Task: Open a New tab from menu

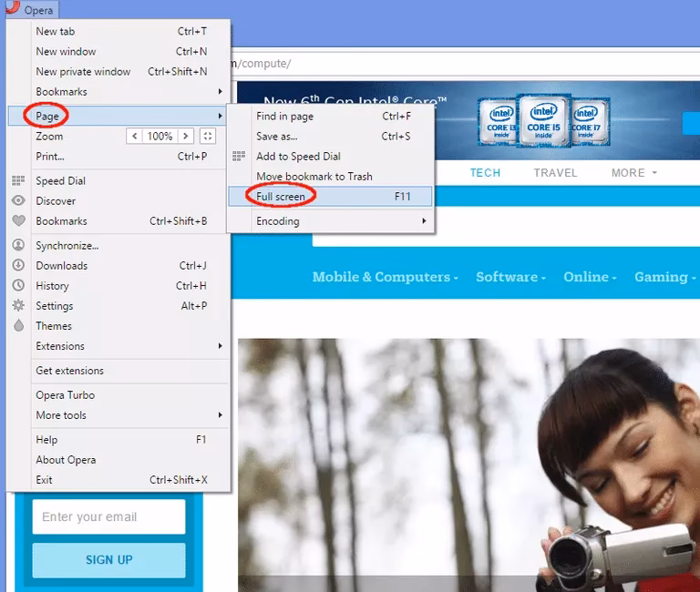Action: [119, 31]
